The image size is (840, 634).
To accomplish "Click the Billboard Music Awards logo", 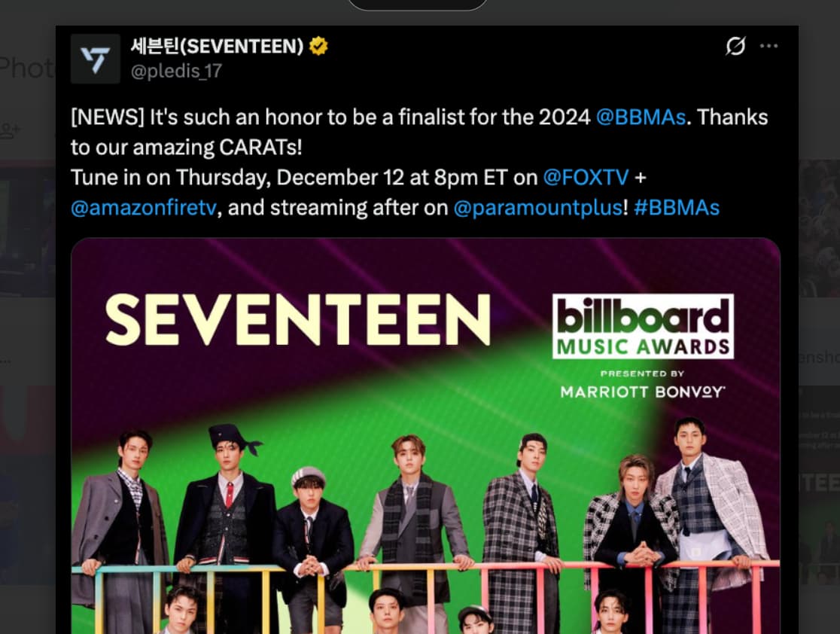I will pos(643,326).
